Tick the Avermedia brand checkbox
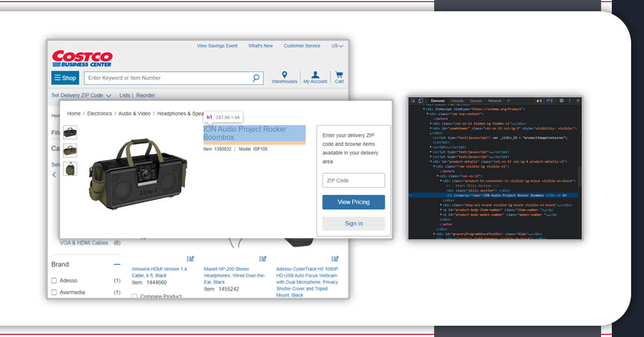 point(54,292)
